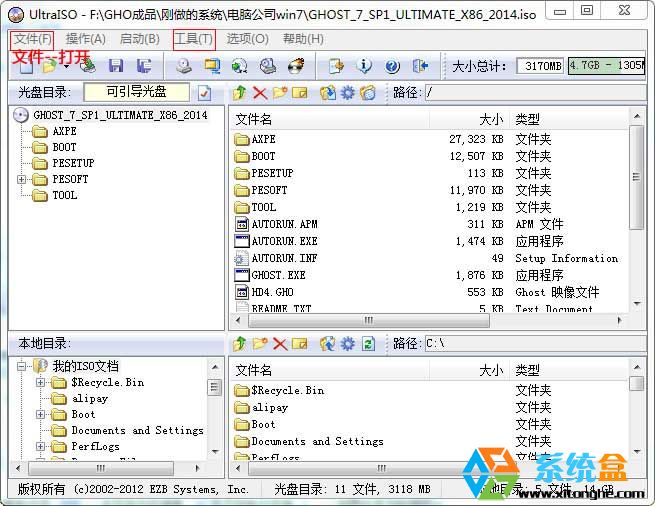Click the disc path field showing /

[x=536, y=92]
